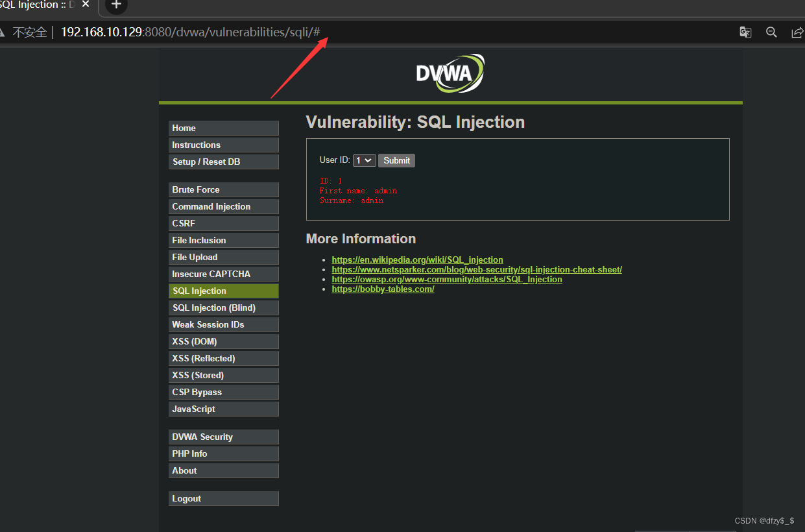Viewport: 805px width, 532px height.
Task: Follow the OWASP SQL_Injection attacks link
Action: (x=446, y=280)
